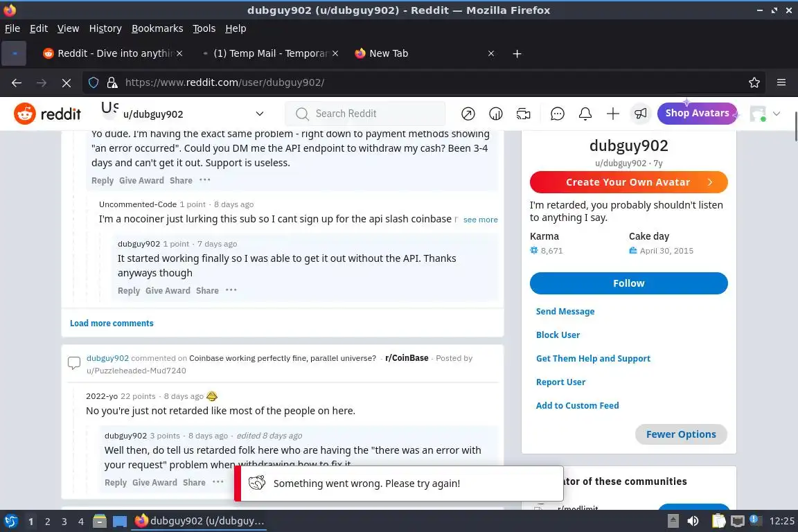The height and width of the screenshot is (532, 798).
Task: Click the show desktop icon in taskbar
Action: [x=120, y=521]
